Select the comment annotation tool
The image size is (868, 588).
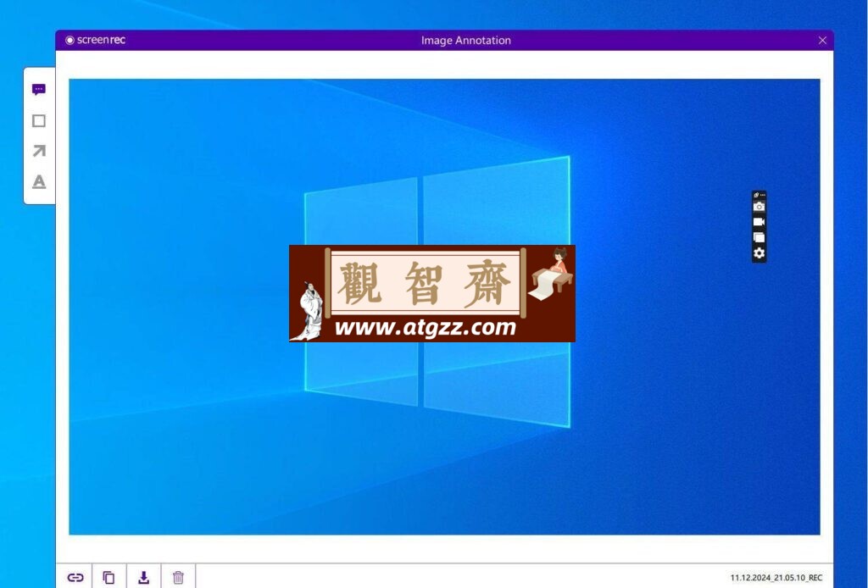39,90
